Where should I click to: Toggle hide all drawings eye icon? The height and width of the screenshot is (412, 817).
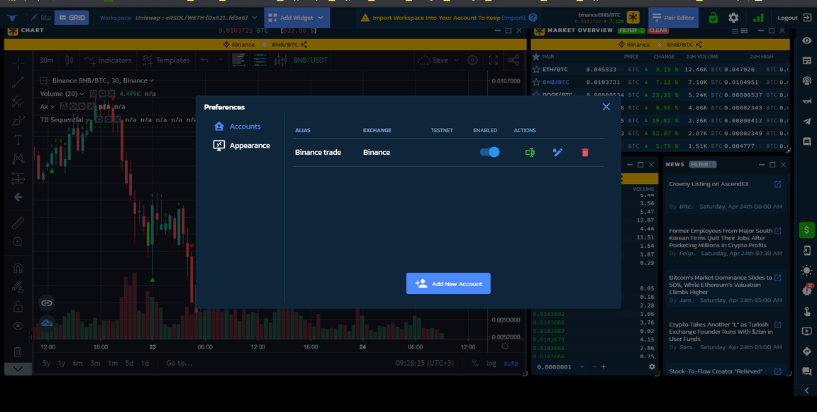pyautogui.click(x=18, y=326)
